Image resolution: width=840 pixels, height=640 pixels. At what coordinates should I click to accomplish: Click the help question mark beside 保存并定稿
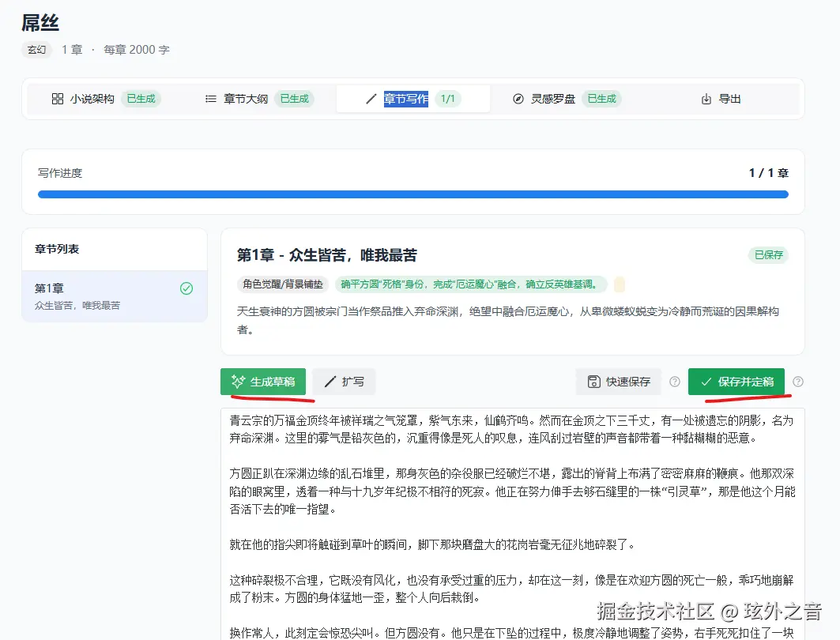(x=797, y=382)
